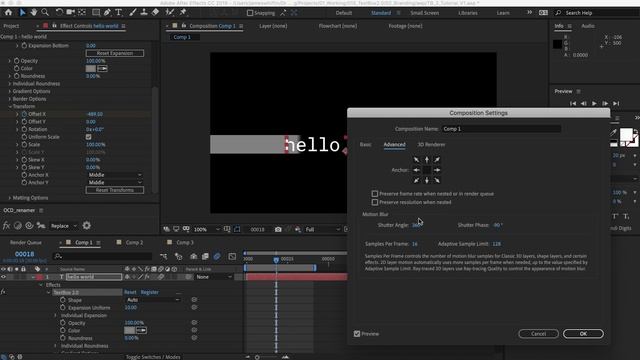Image resolution: width=640 pixels, height=360 pixels.
Task: Select the Brush tool
Action: [133, 13]
